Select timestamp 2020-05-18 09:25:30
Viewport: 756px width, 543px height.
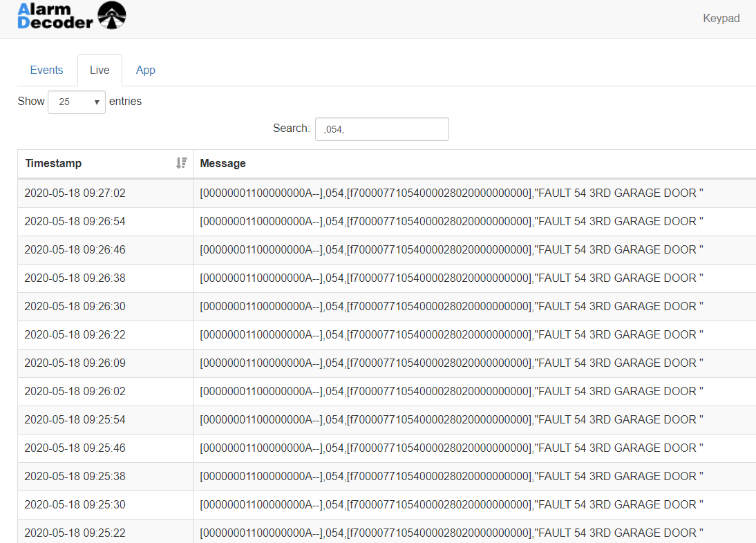pyautogui.click(x=75, y=504)
